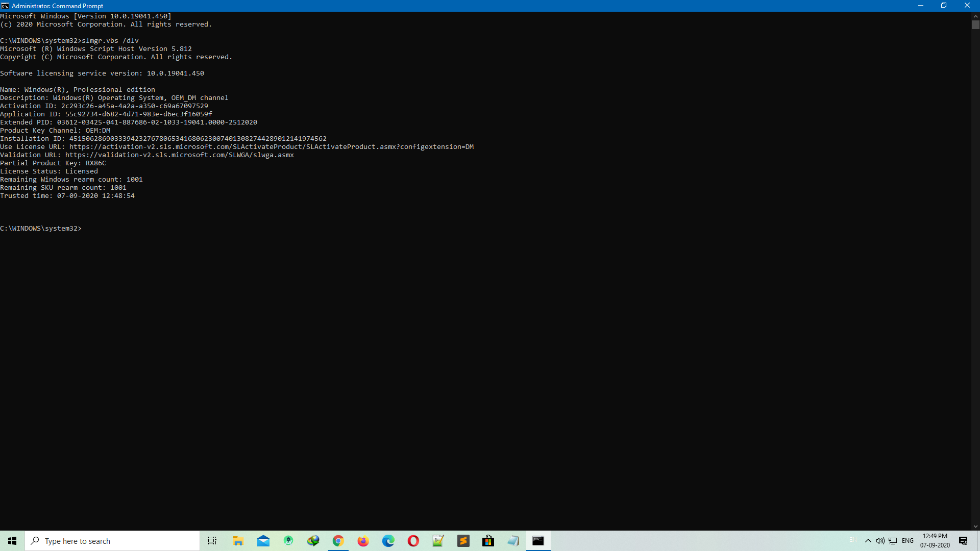Click the Activation ID line
Viewport: 980px width, 551px height.
[104, 106]
